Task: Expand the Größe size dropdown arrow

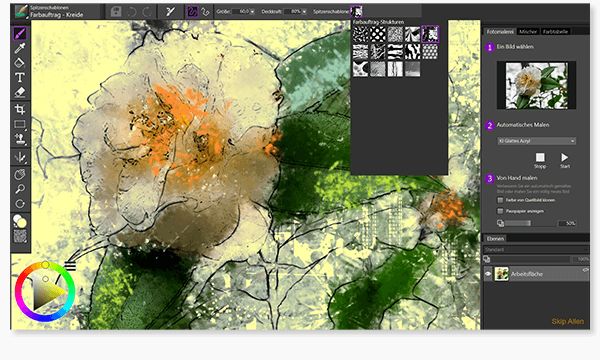Action: click(x=252, y=12)
